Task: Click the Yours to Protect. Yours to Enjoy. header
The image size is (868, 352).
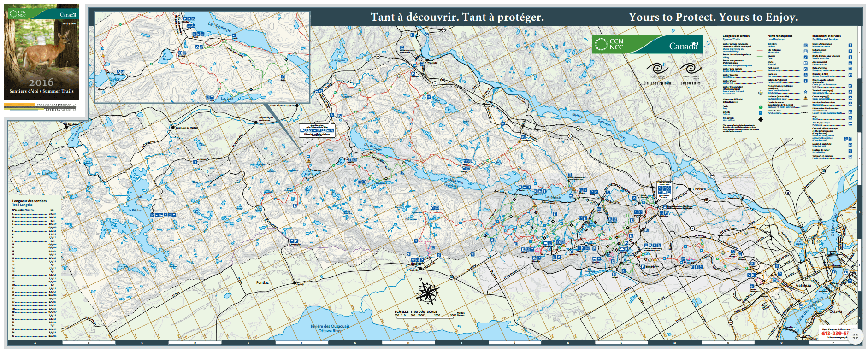Action: [x=713, y=17]
